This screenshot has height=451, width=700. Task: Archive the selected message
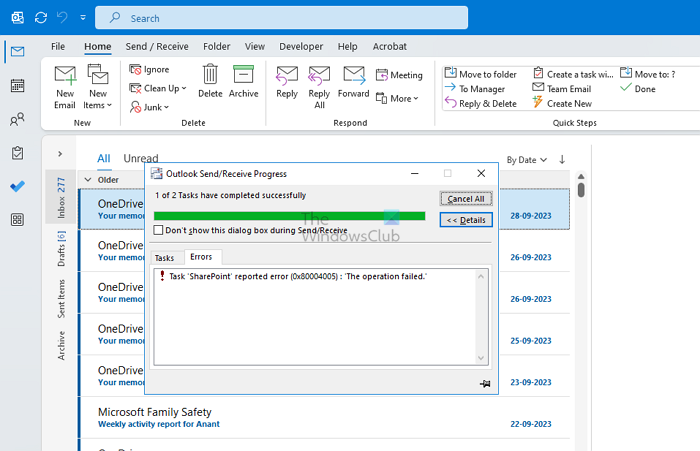(x=243, y=81)
